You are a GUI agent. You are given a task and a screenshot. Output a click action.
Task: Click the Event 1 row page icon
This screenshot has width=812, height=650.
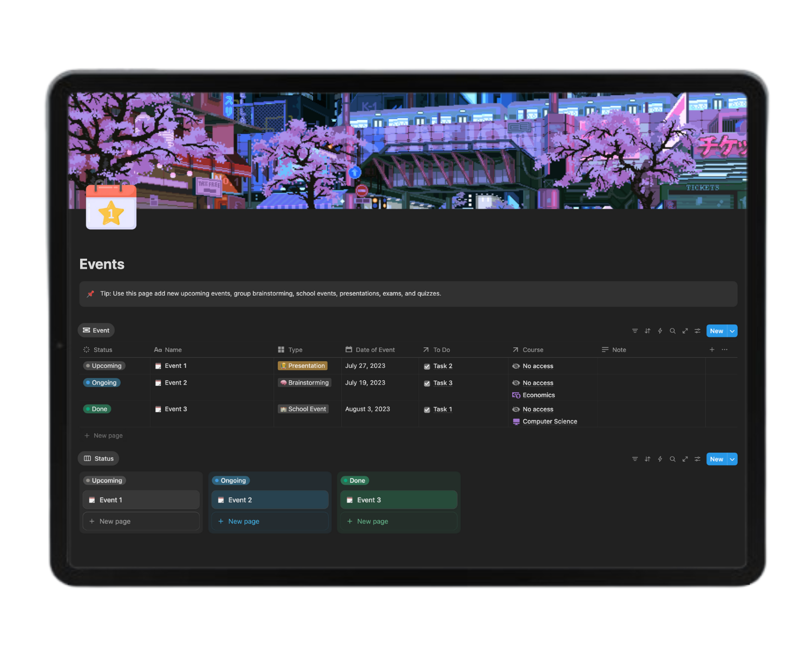(158, 366)
